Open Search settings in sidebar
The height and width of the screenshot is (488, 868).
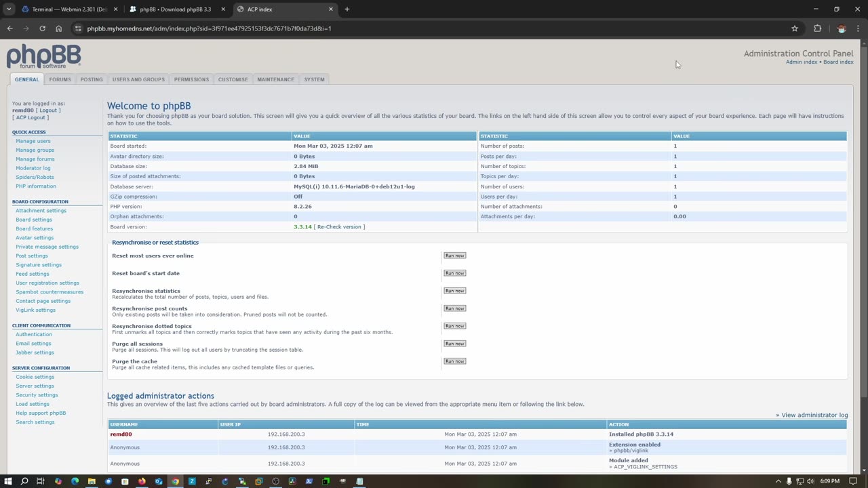pyautogui.click(x=35, y=422)
